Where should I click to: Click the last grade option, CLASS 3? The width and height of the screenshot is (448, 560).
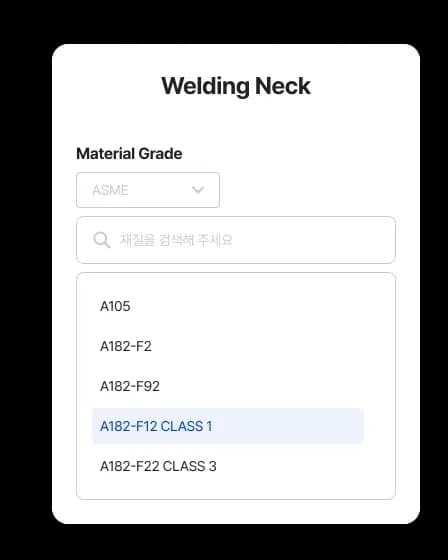click(x=228, y=466)
